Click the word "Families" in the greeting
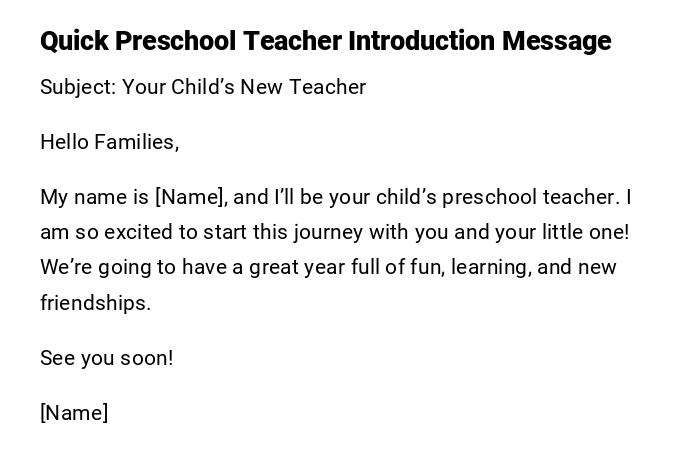The image size is (700, 475). click(x=136, y=142)
